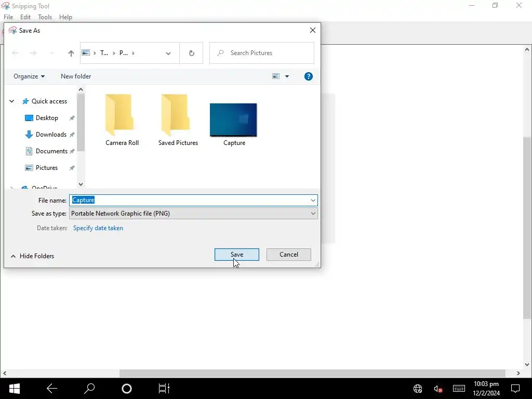Open the Organize dropdown menu
This screenshot has height=399, width=532.
click(29, 76)
